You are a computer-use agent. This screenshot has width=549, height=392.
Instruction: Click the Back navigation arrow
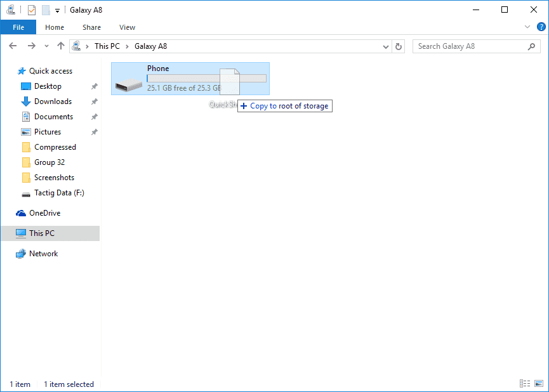point(13,46)
